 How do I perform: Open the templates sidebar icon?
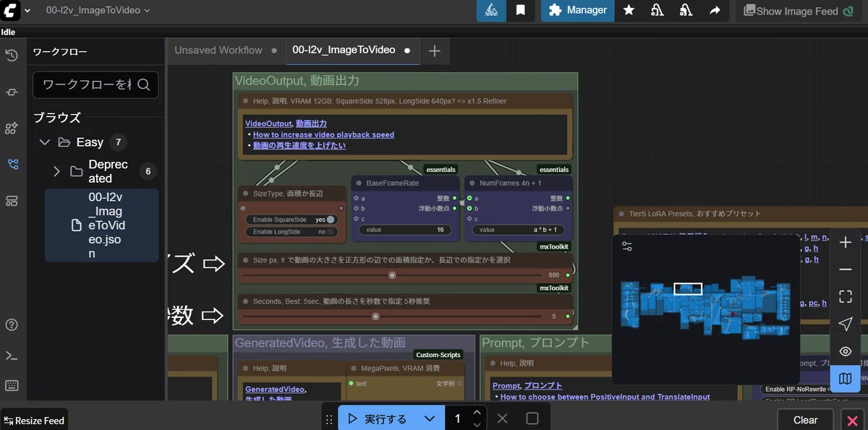click(x=12, y=200)
